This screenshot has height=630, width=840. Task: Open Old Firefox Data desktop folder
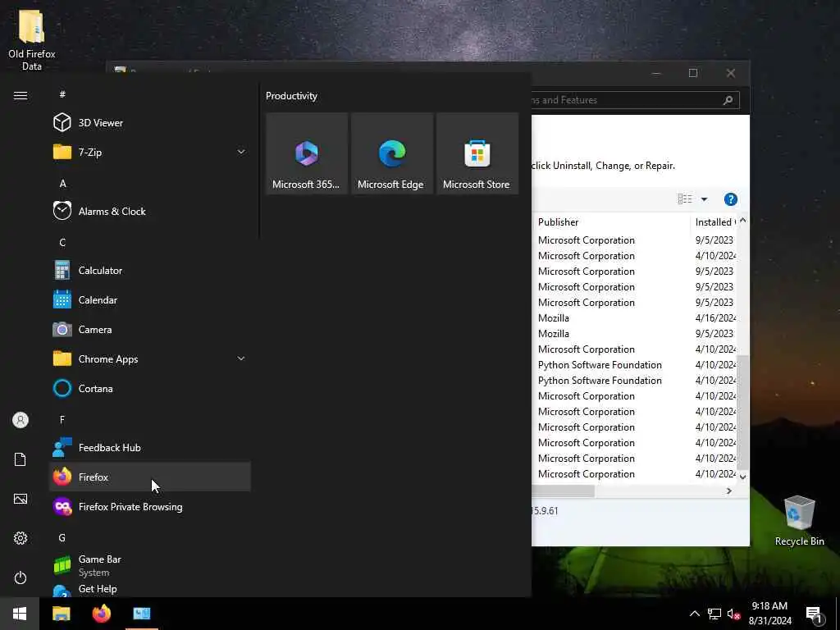32,39
